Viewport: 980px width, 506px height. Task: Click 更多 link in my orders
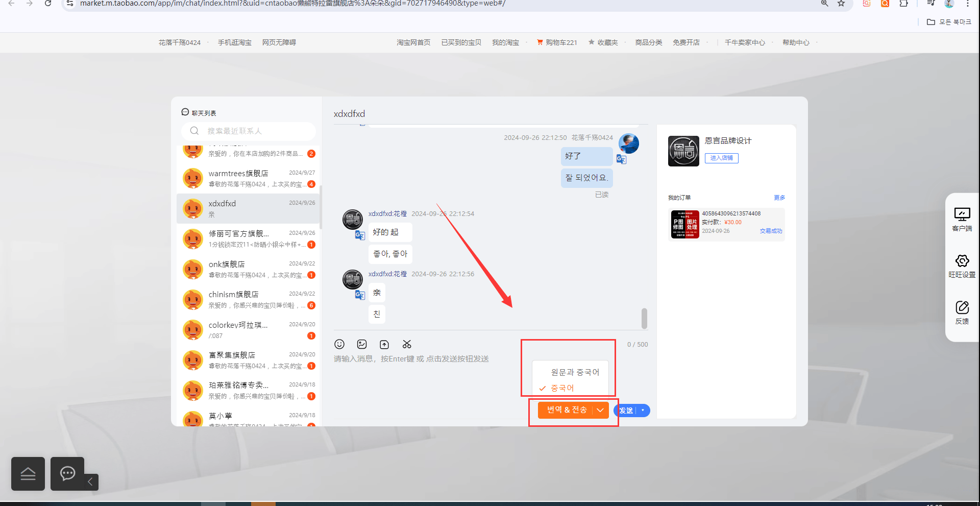(x=779, y=198)
